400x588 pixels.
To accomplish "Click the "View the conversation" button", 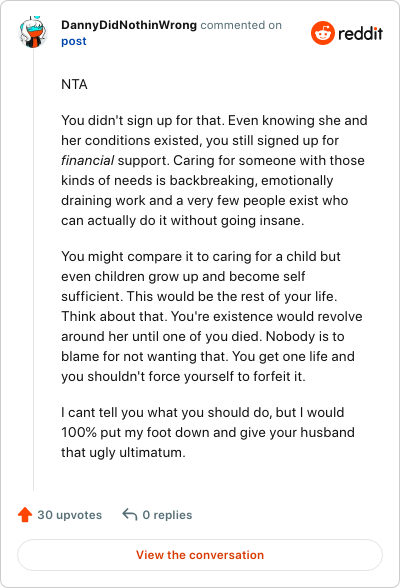I will pyautogui.click(x=200, y=555).
